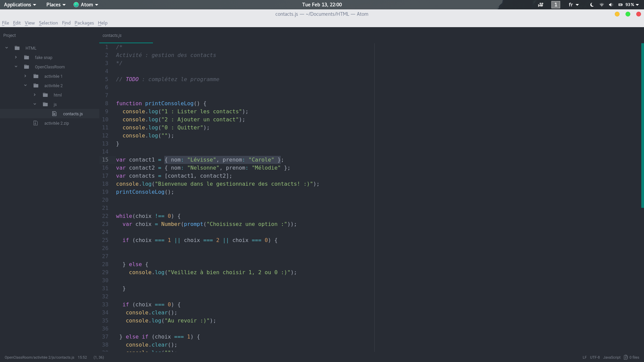Click the Atom app icon in top bar
644x362 pixels.
point(76,5)
